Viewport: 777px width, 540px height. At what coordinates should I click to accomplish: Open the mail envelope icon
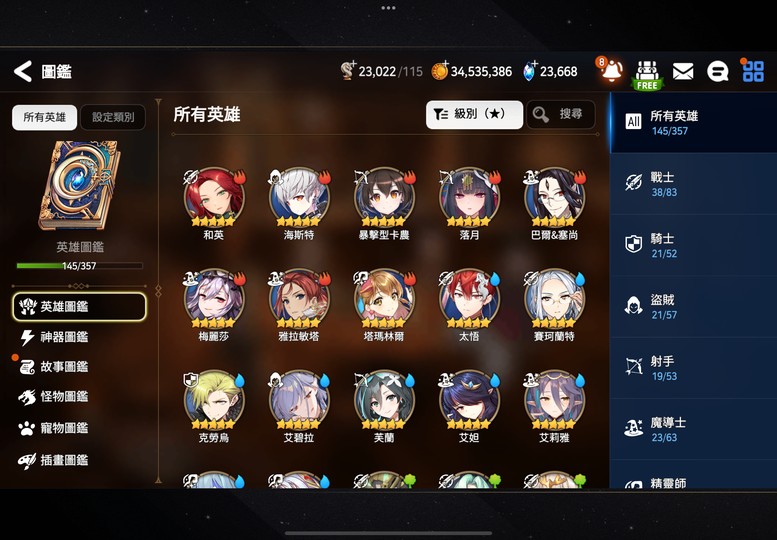[x=683, y=72]
